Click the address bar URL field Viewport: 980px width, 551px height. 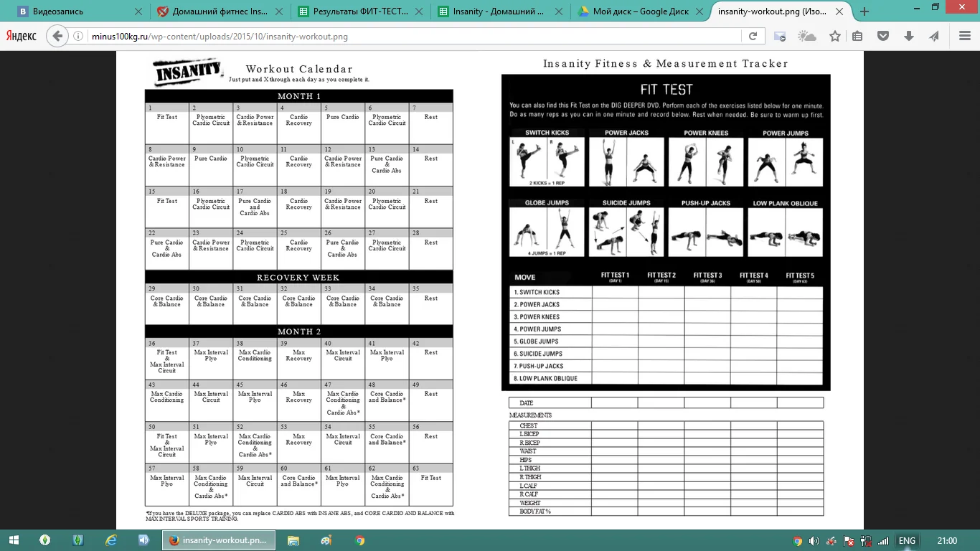coord(416,36)
